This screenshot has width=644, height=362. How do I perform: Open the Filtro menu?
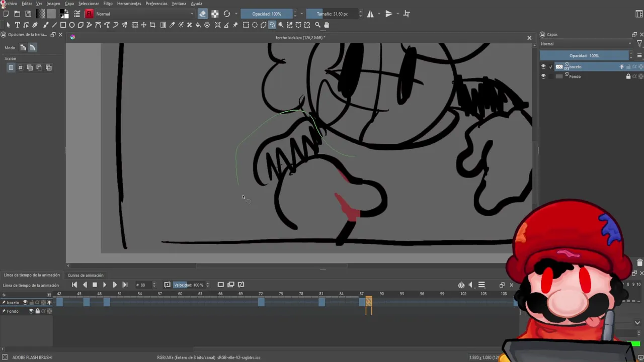[108, 4]
